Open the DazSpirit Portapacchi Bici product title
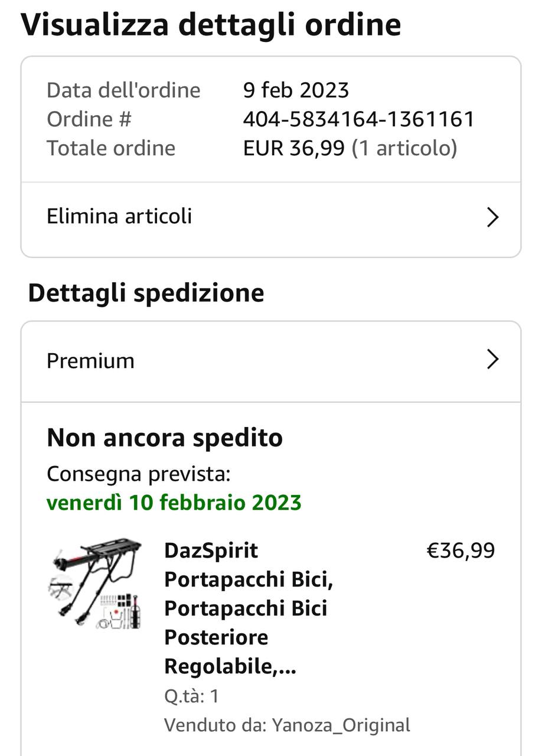 point(249,608)
